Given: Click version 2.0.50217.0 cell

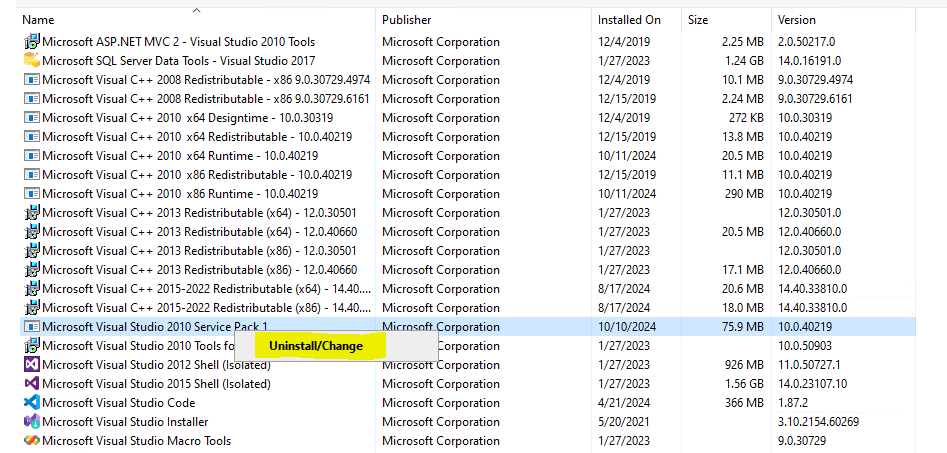Looking at the screenshot, I should coord(807,42).
